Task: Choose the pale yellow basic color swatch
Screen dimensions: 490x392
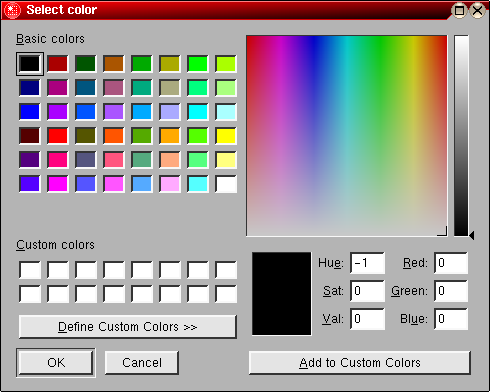Action: [226, 159]
